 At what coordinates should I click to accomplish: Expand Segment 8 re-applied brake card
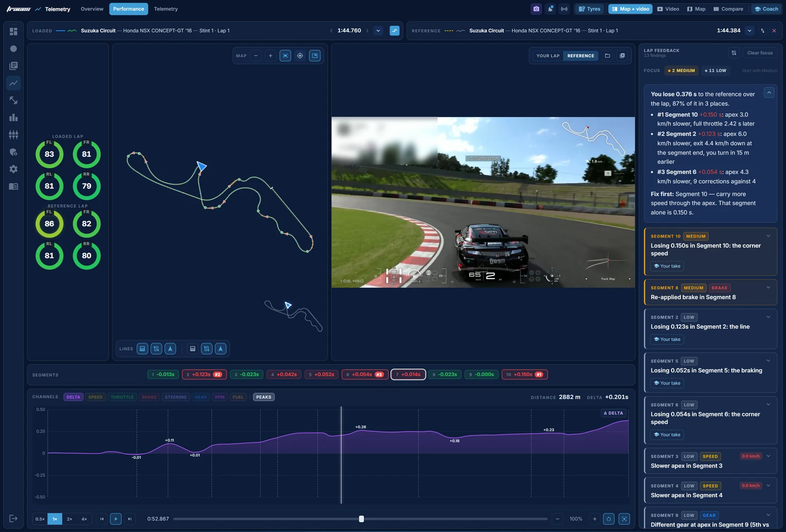click(x=768, y=287)
